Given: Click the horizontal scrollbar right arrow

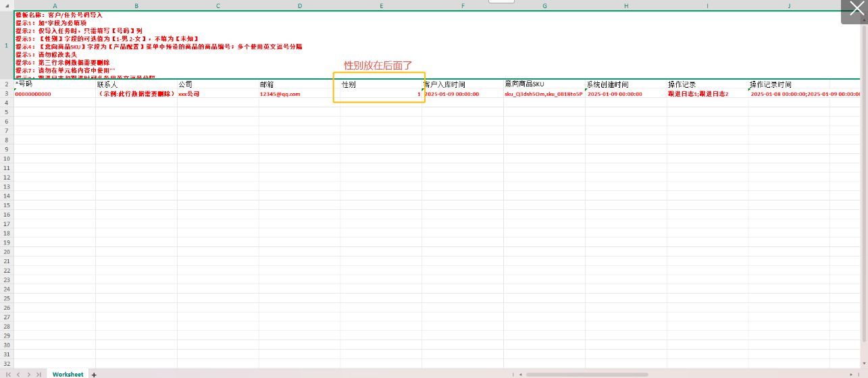Looking at the screenshot, I should [x=851, y=374].
